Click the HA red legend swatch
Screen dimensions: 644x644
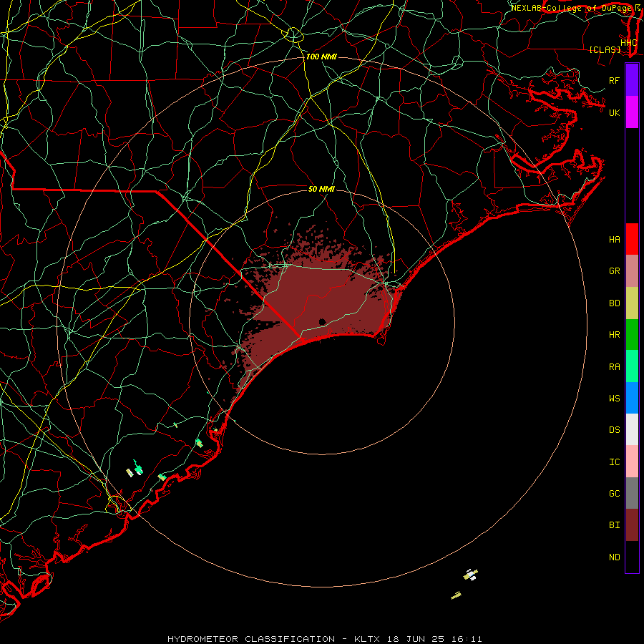point(632,239)
